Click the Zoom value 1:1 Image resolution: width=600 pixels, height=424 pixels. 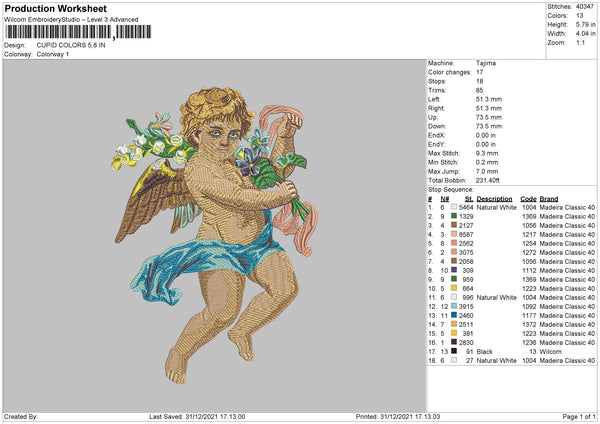tap(580, 43)
